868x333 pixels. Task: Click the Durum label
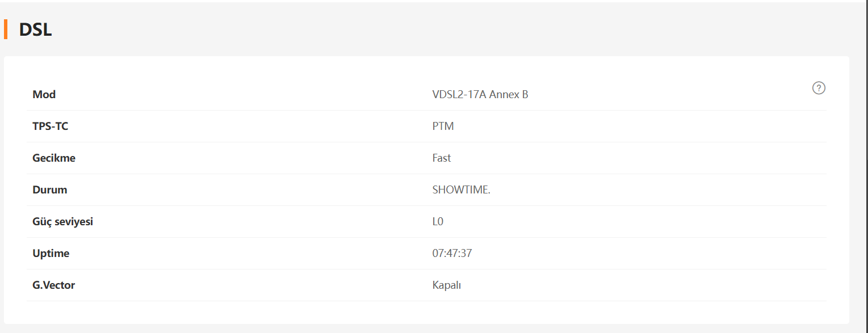50,190
